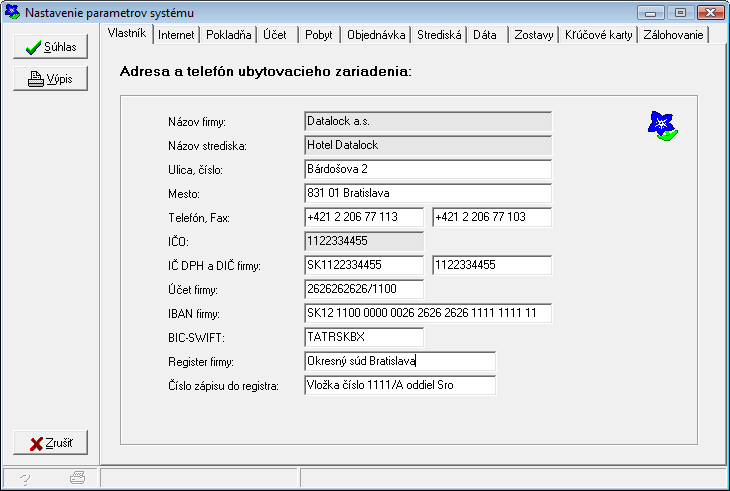Image resolution: width=730 pixels, height=491 pixels.
Task: Confirm settings with the Súhlas button
Action: (51, 47)
